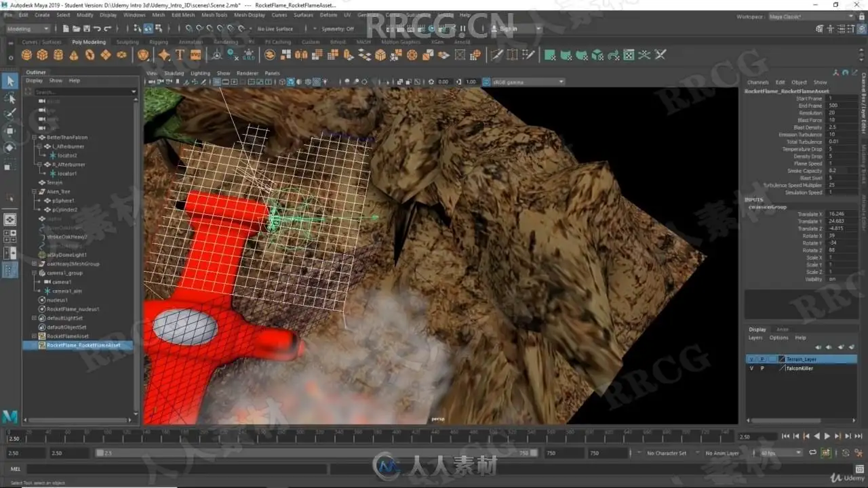Viewport: 868px width, 488px height.
Task: Switch to the Sculpting shelf tab
Action: pyautogui.click(x=127, y=42)
